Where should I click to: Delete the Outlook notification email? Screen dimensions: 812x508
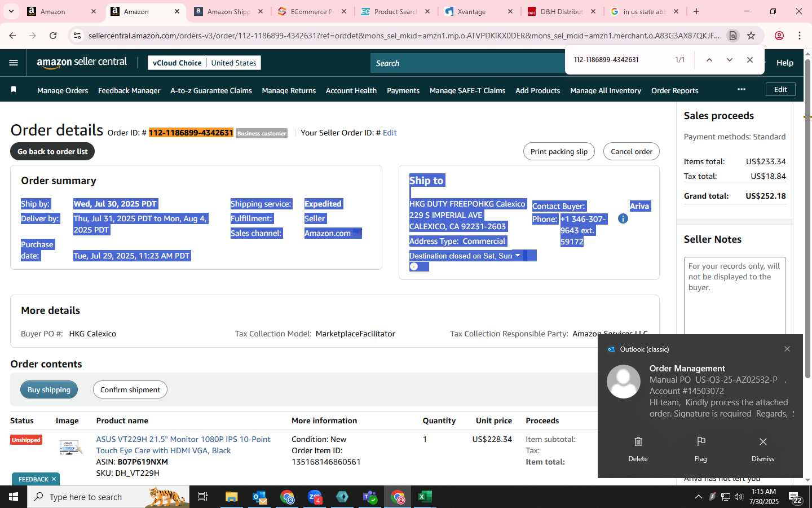(638, 449)
